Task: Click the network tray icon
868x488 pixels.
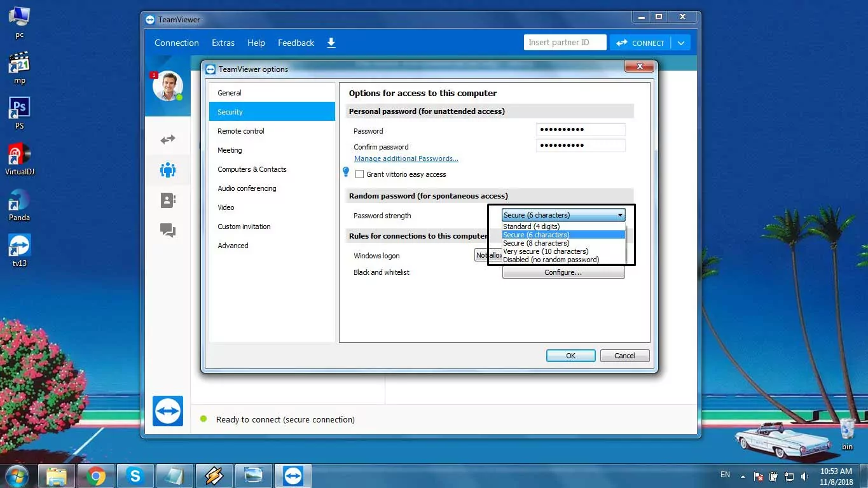Action: pos(789,476)
